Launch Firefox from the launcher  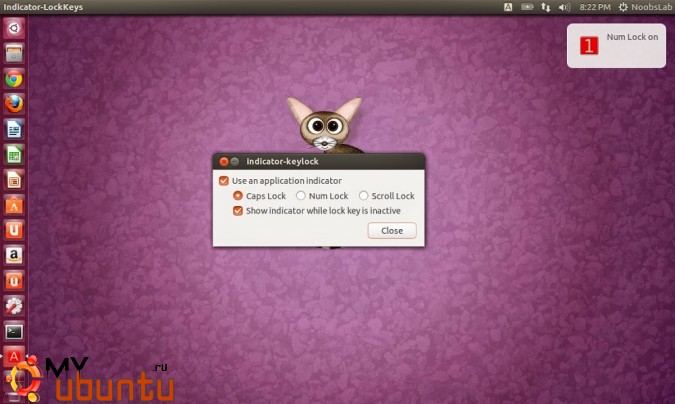click(x=14, y=103)
